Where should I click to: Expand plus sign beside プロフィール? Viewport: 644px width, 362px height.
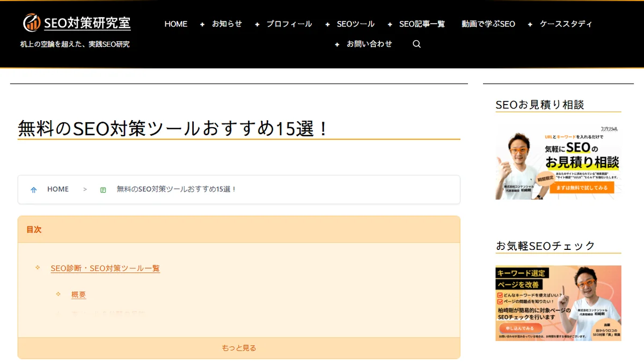[257, 24]
